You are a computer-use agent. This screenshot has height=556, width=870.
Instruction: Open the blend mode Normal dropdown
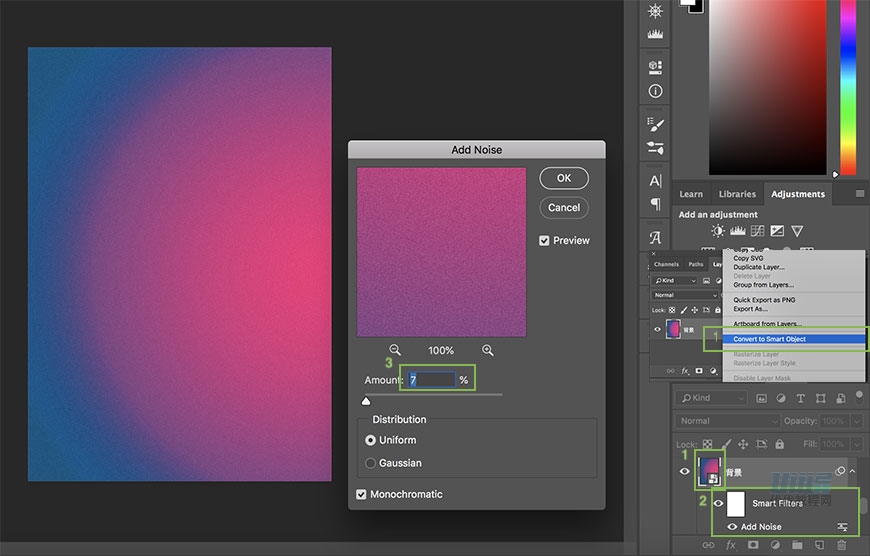725,421
